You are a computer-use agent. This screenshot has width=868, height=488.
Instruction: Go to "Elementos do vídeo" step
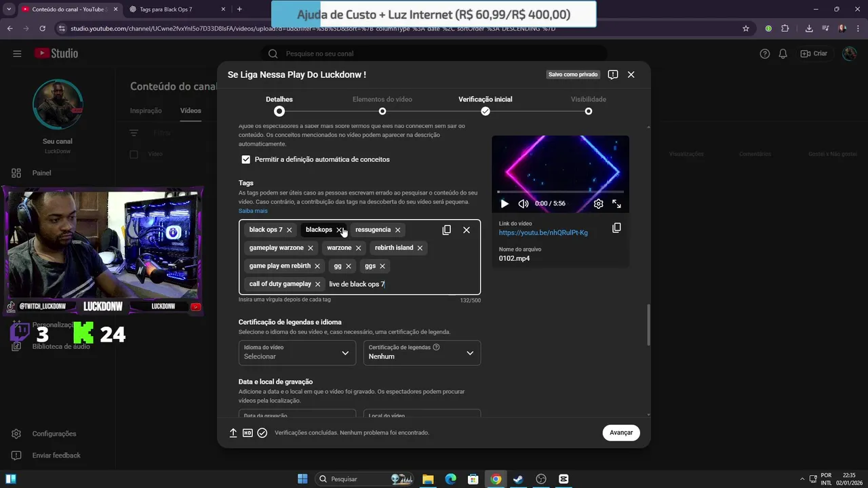tap(382, 106)
